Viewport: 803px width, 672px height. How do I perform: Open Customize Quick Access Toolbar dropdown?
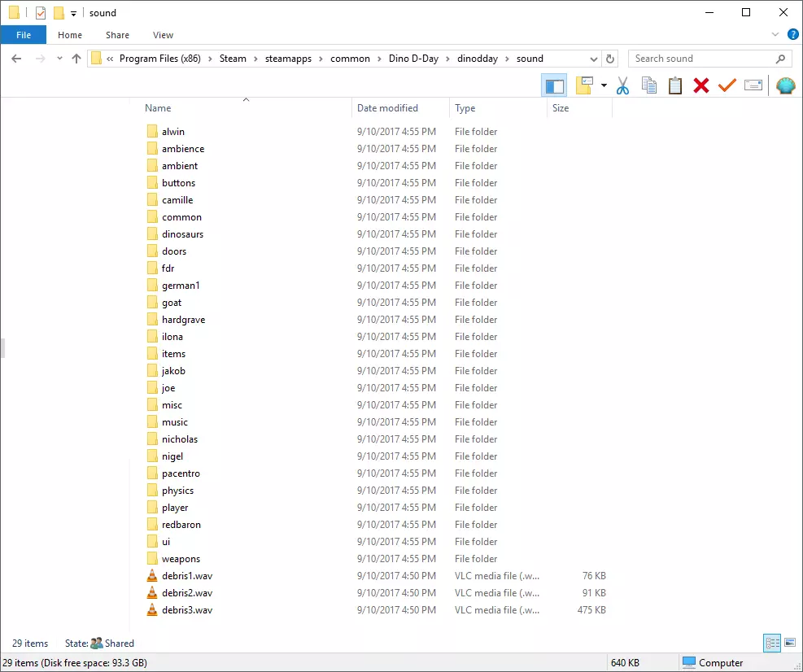74,14
